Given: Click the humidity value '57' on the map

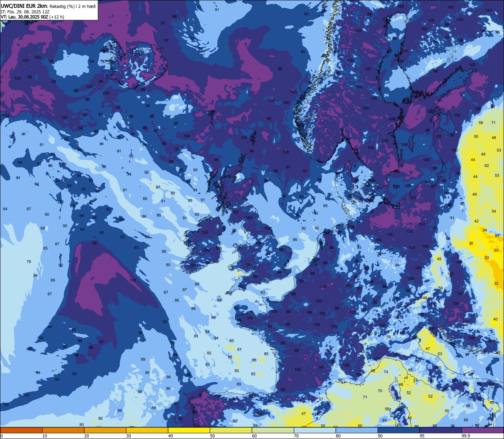Looking at the screenshot, I should click(321, 399).
